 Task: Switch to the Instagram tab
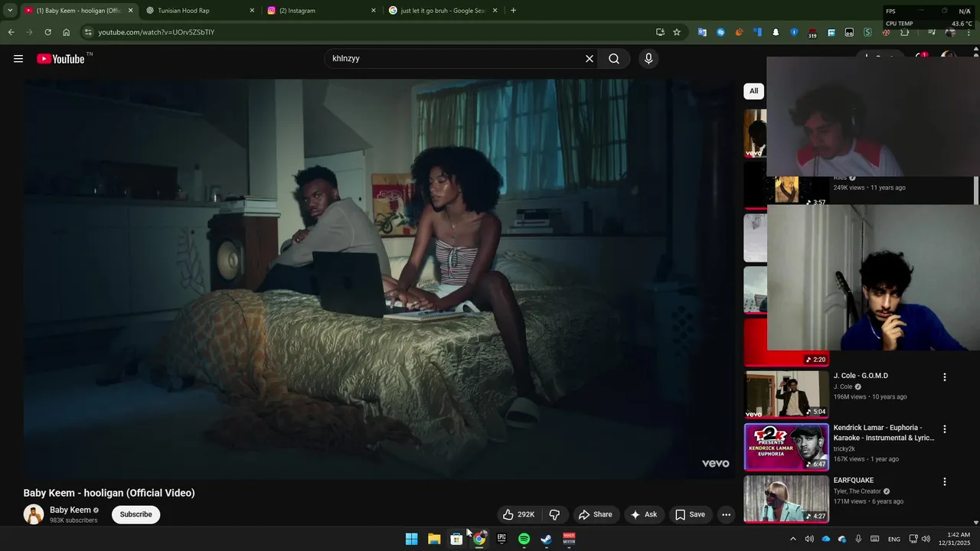pos(320,11)
